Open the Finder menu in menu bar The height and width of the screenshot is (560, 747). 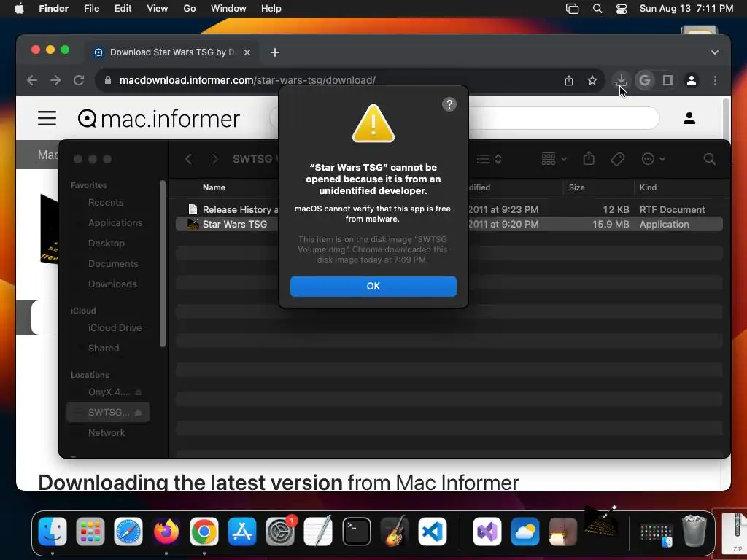click(x=53, y=9)
